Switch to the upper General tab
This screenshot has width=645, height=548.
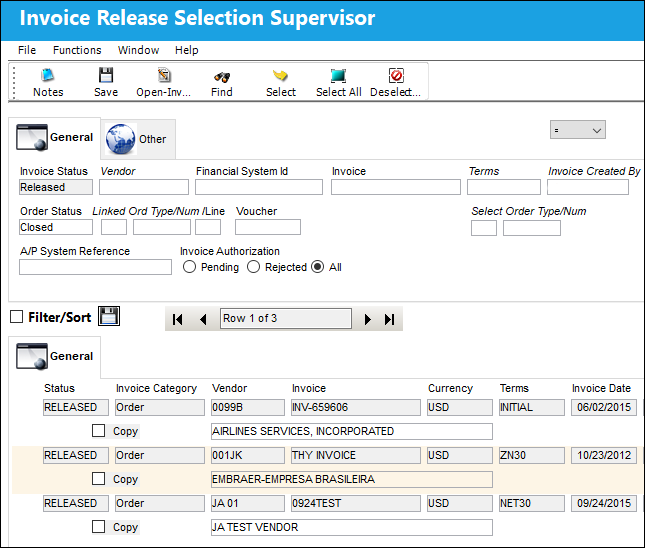click(54, 138)
